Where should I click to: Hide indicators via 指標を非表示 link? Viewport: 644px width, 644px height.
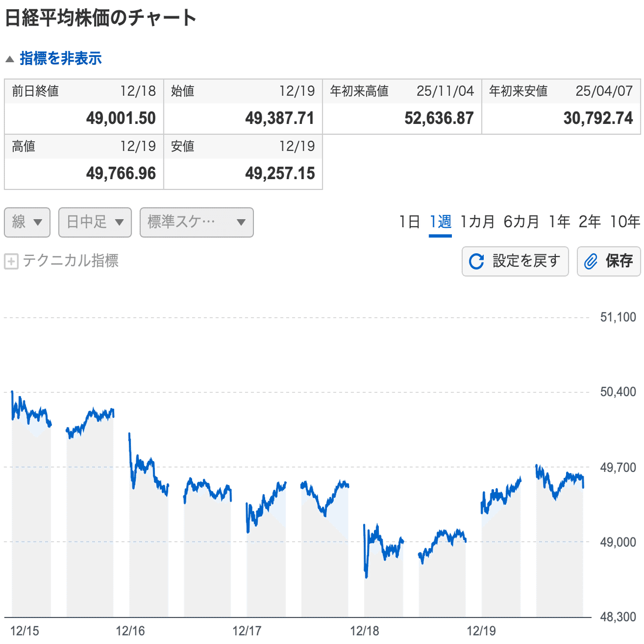point(61,58)
